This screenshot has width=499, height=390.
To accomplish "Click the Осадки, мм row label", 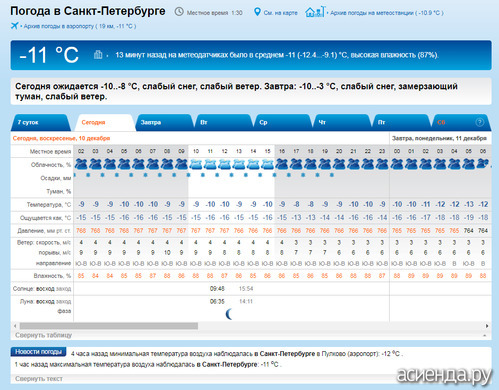I will (x=56, y=178).
